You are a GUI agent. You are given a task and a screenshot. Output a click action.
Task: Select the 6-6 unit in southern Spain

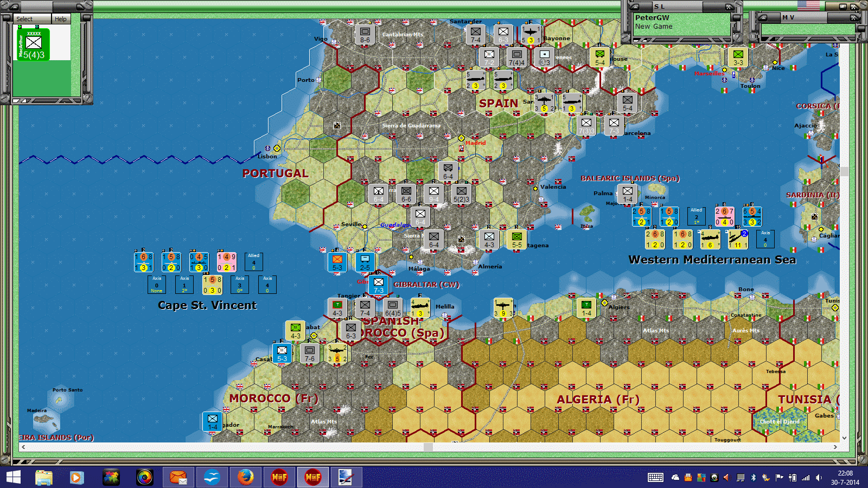point(406,194)
